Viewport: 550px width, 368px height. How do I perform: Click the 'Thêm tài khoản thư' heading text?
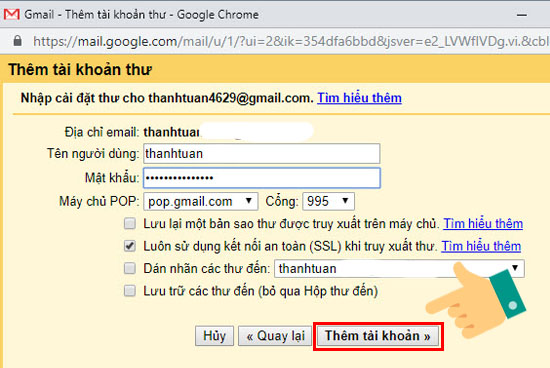coord(80,69)
